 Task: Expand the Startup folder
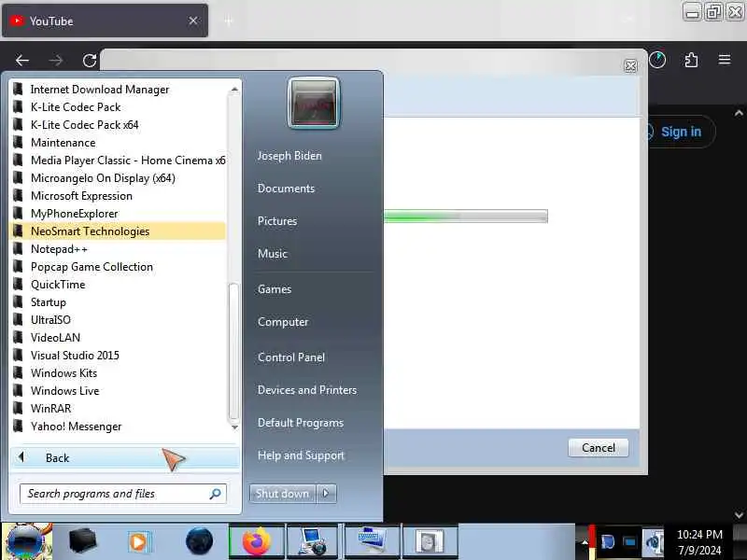118,302
